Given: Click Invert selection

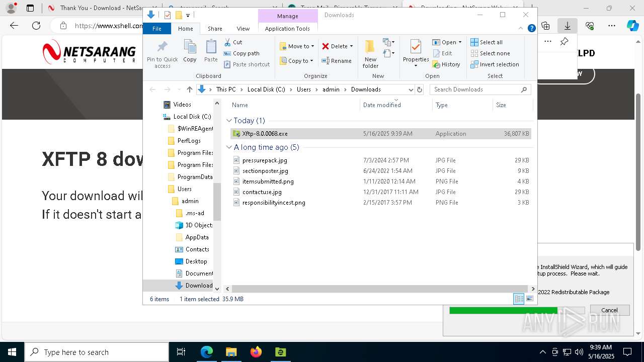Looking at the screenshot, I should [x=495, y=64].
